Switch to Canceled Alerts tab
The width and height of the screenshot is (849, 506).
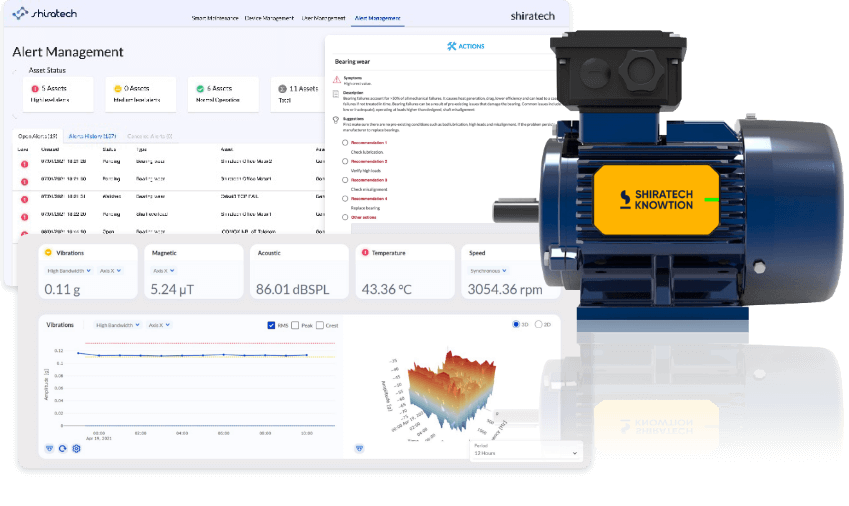click(150, 136)
